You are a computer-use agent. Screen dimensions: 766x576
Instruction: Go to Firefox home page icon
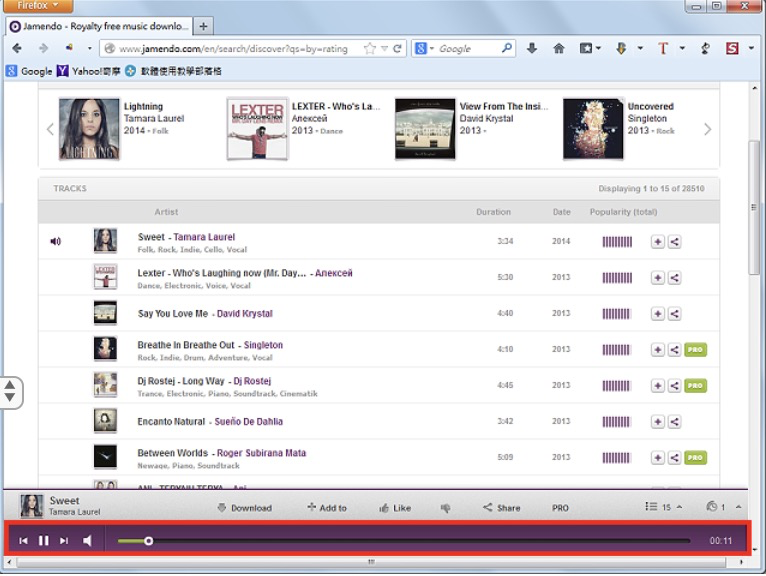559,48
